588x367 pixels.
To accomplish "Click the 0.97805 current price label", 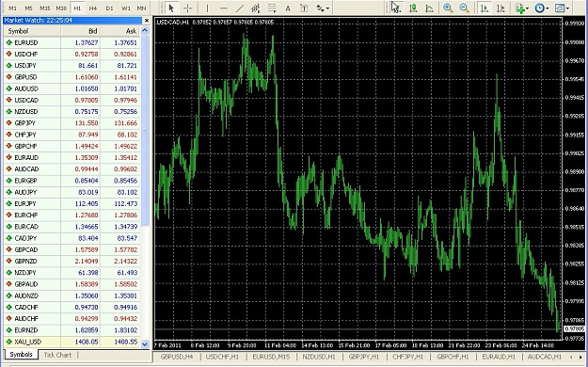I will point(574,329).
